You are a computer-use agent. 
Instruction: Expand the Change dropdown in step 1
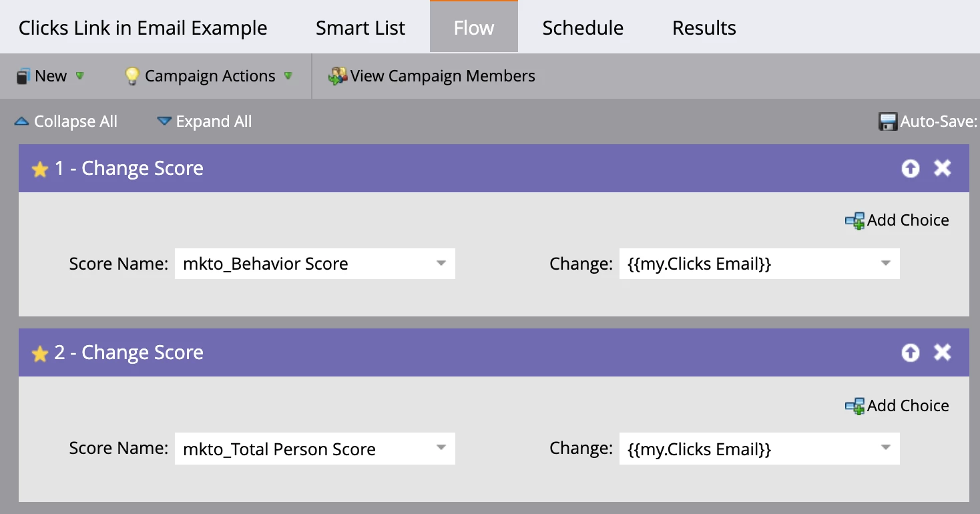click(x=885, y=264)
